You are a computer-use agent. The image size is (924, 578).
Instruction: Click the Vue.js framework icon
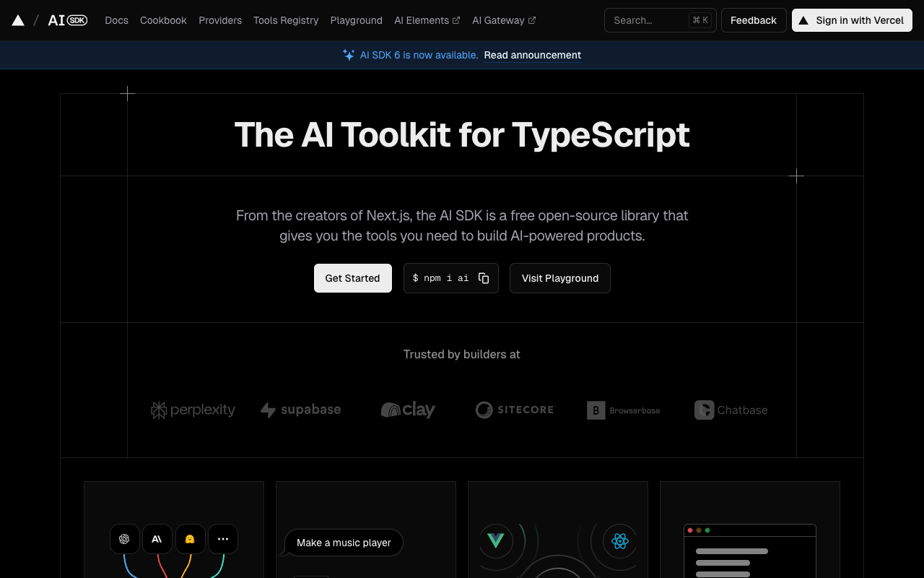pyautogui.click(x=496, y=540)
